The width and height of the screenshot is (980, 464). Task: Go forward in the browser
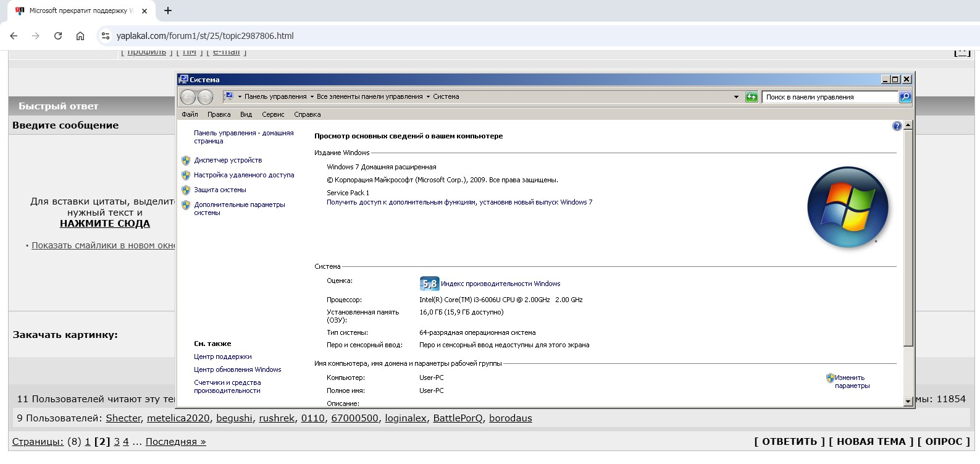36,36
